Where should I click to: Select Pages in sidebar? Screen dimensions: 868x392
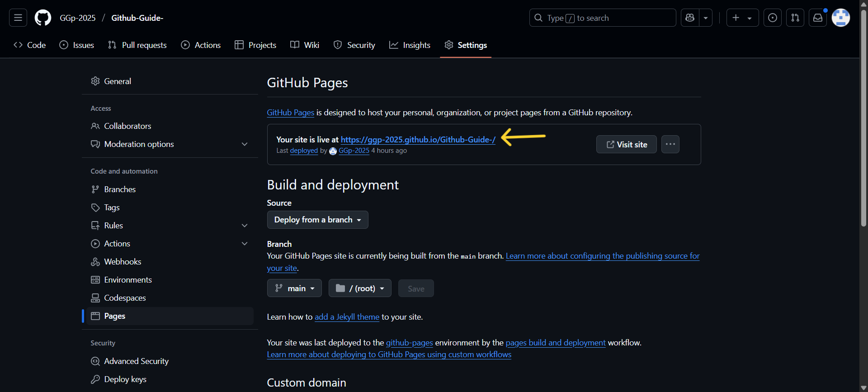170,316
